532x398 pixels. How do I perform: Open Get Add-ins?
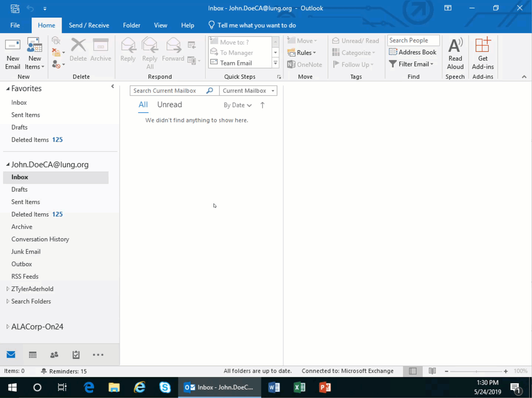(x=482, y=54)
